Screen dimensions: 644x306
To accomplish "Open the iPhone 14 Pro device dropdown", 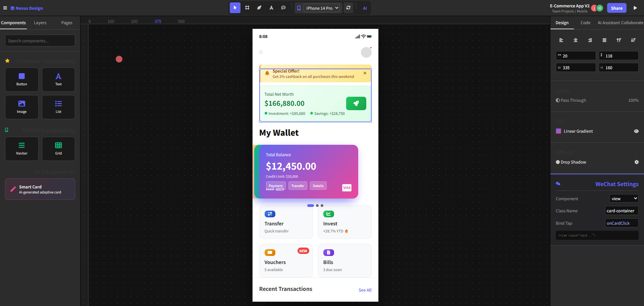I will point(322,8).
